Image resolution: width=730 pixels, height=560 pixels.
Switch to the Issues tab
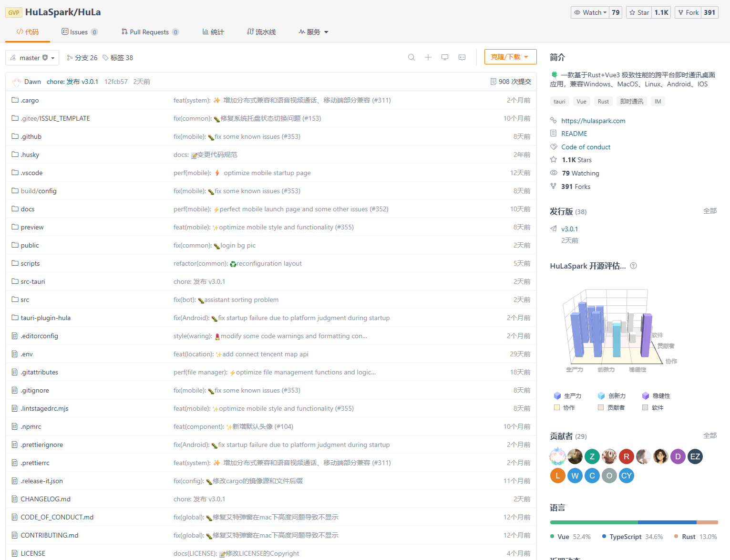[80, 32]
